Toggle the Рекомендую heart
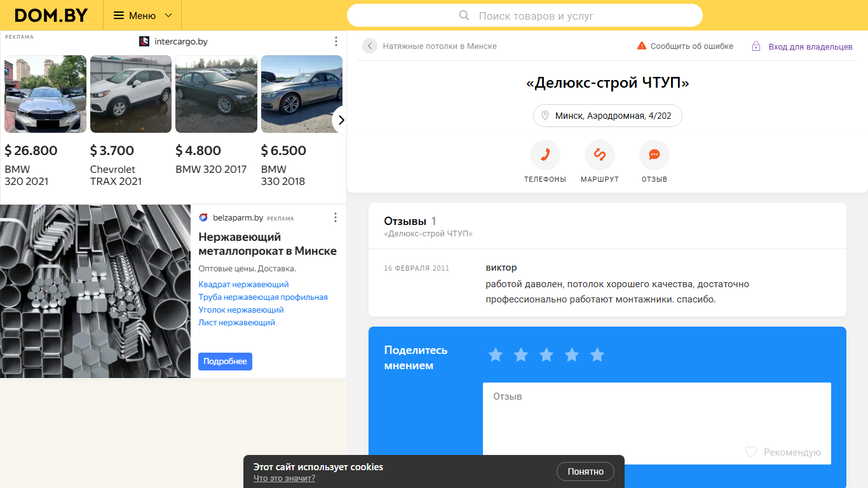 [x=751, y=452]
